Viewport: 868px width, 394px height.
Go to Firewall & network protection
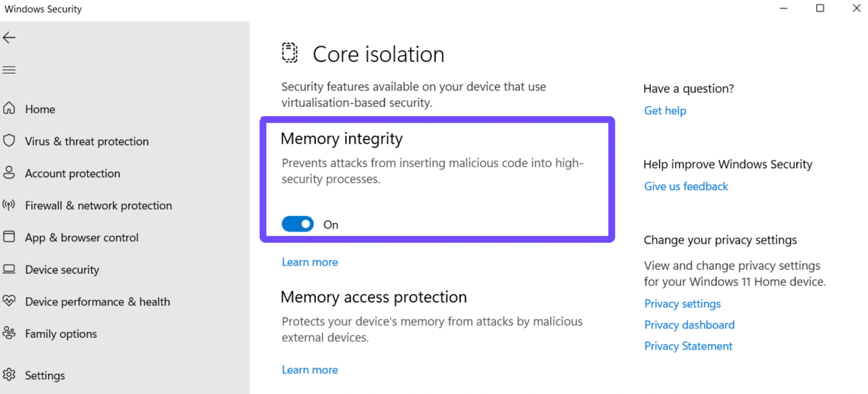(x=98, y=206)
